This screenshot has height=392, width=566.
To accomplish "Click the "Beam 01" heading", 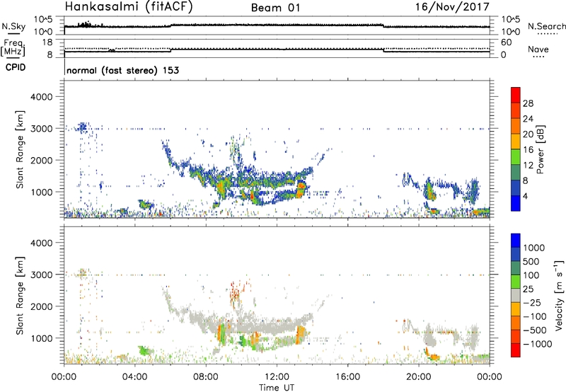I will tap(275, 8).
